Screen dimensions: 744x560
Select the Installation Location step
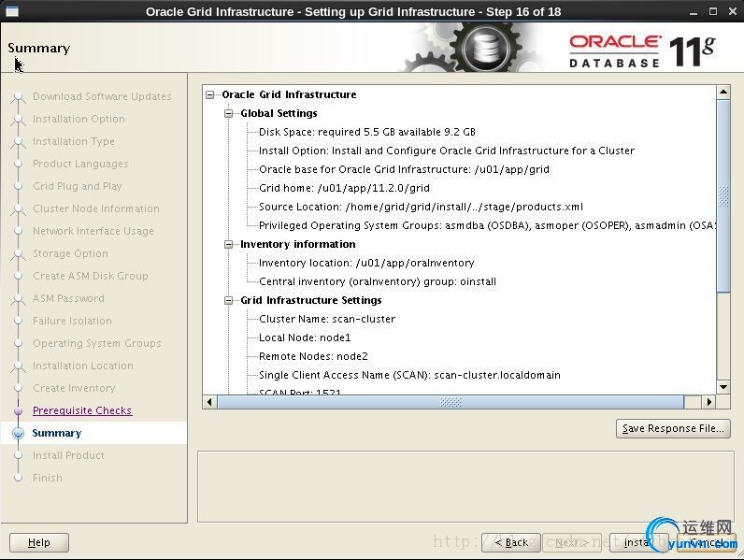tap(83, 366)
